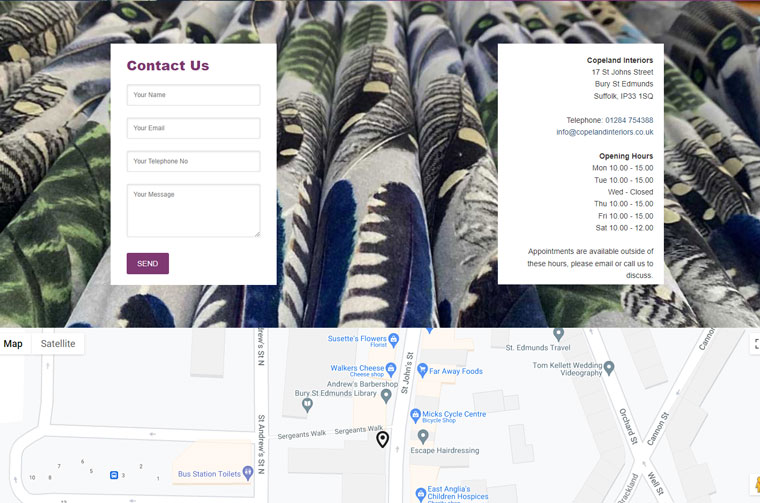Select the Your Telephone No field
Image resolution: width=760 pixels, height=503 pixels.
193,161
